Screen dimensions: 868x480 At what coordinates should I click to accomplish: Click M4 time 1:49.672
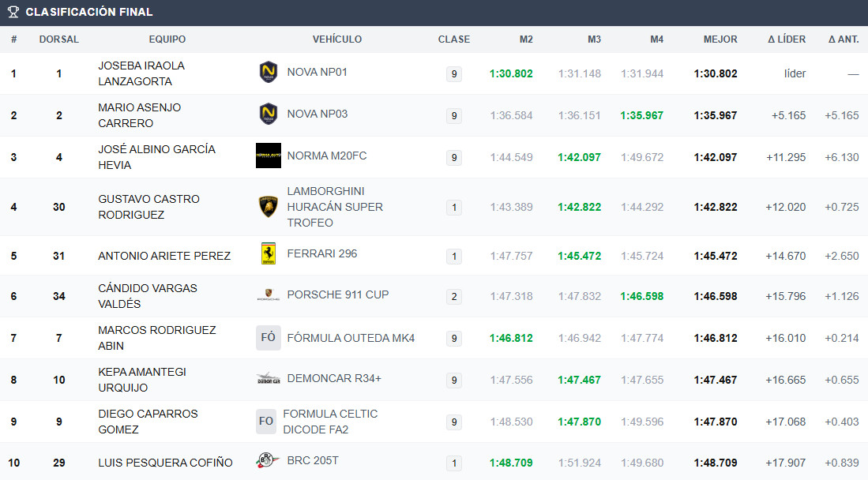pyautogui.click(x=642, y=157)
